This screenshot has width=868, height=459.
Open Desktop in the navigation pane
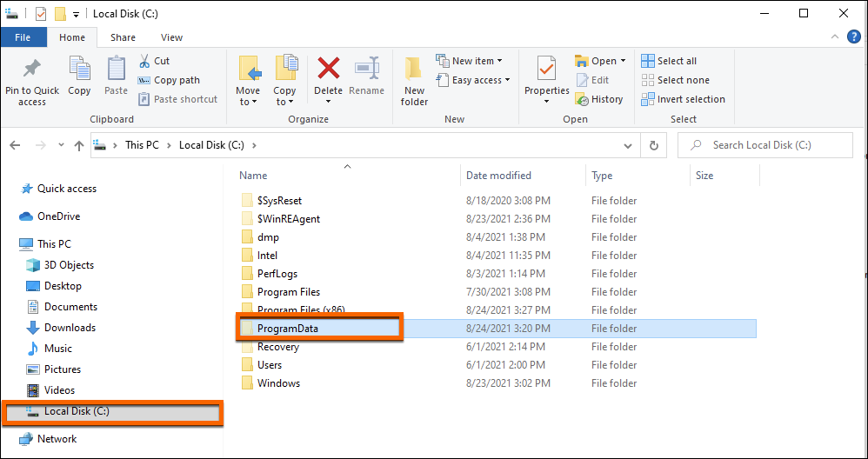[54, 286]
